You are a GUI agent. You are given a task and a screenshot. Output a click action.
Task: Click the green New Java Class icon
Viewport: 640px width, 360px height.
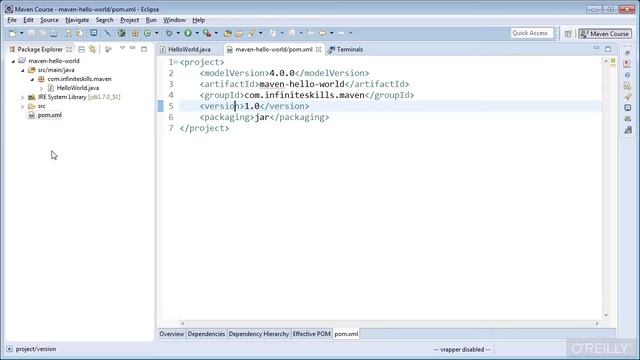click(x=147, y=33)
